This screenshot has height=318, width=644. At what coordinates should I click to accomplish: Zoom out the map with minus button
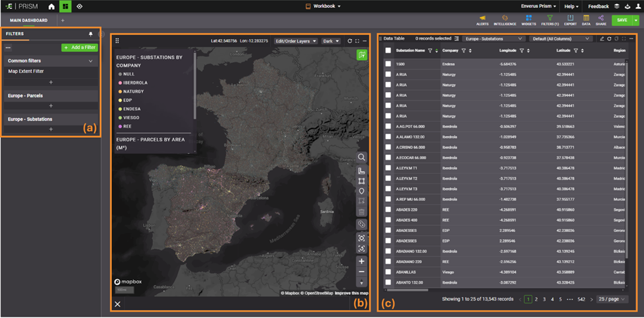tap(361, 272)
